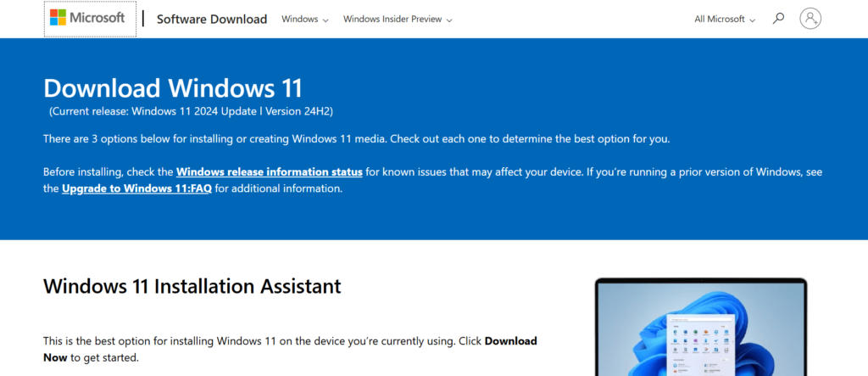This screenshot has height=376, width=868.
Task: Open Windows release information status link
Action: pyautogui.click(x=270, y=172)
